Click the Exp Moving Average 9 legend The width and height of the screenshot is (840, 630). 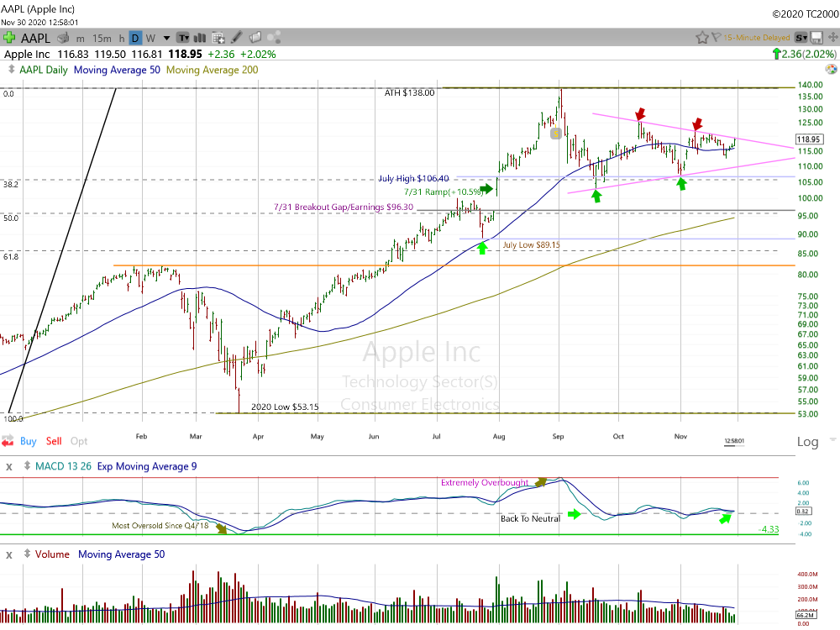coord(147,466)
